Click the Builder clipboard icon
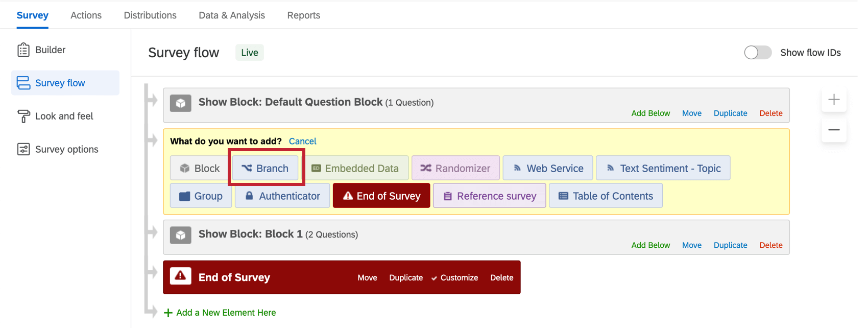 [x=23, y=50]
